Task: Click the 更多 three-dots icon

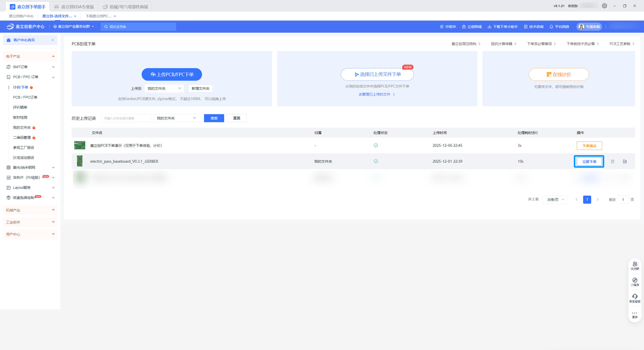Action: [x=635, y=314]
